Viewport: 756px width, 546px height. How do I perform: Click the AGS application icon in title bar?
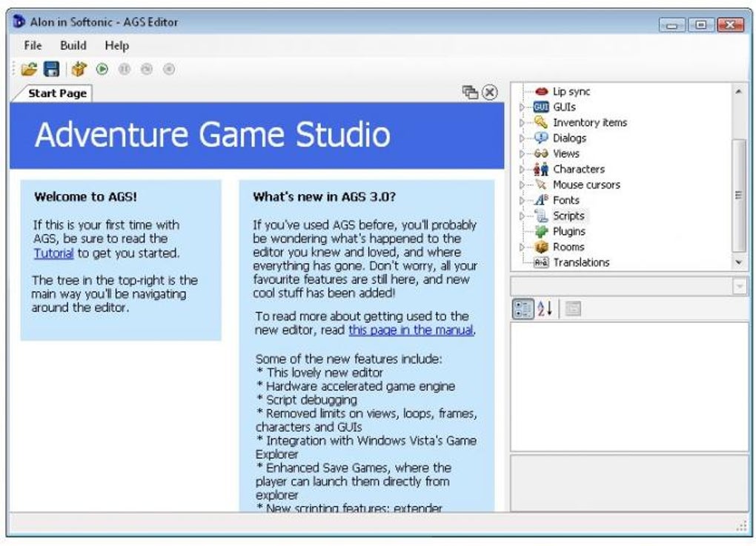[19, 21]
